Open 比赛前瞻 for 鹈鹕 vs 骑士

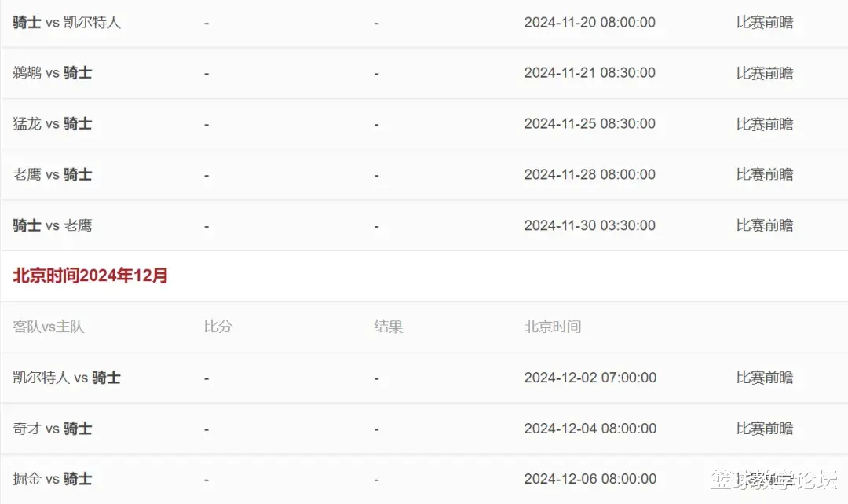pyautogui.click(x=765, y=73)
